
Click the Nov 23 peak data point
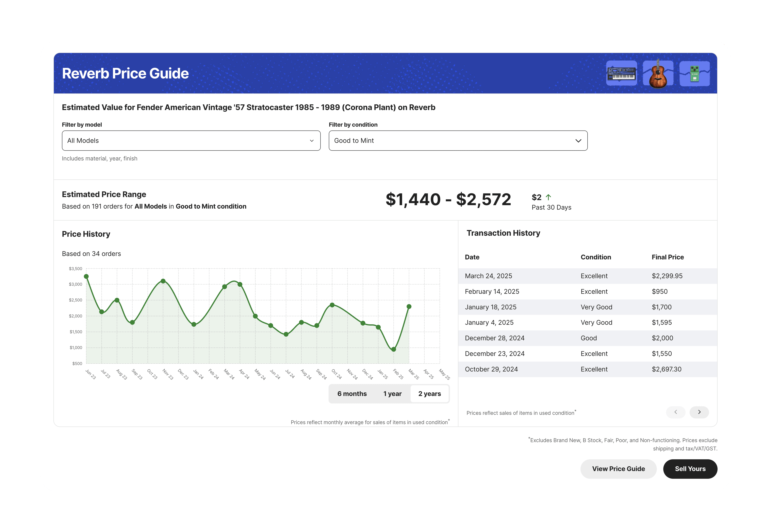163,281
